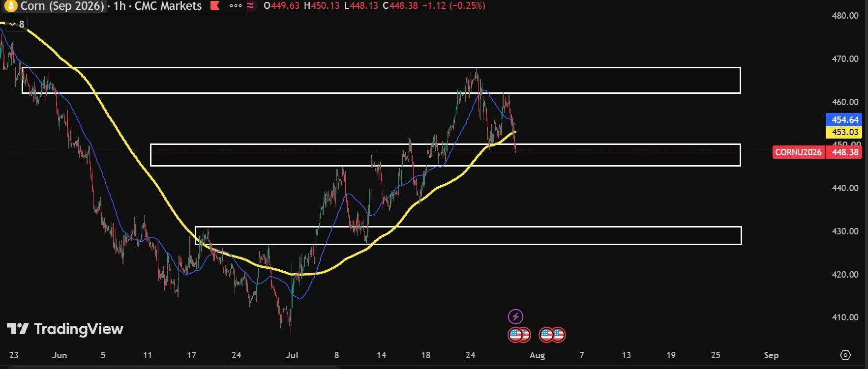Image resolution: width=868 pixels, height=369 pixels.
Task: Click the 460.00 price axis label
Action: (x=845, y=102)
